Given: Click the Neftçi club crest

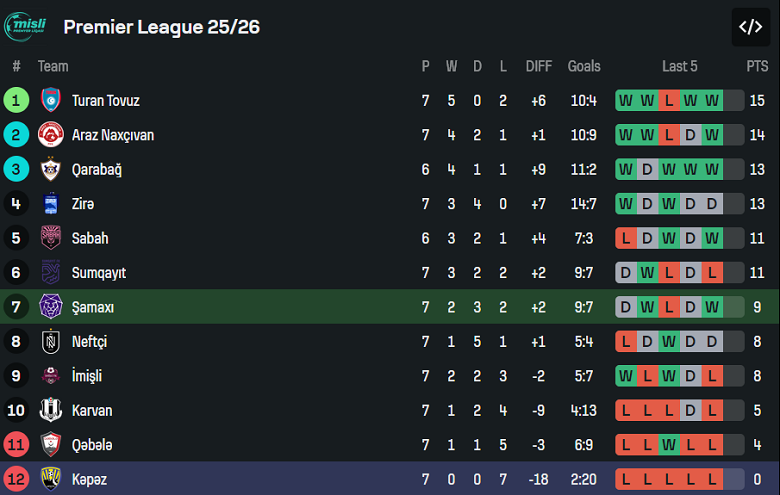Looking at the screenshot, I should pos(51,342).
